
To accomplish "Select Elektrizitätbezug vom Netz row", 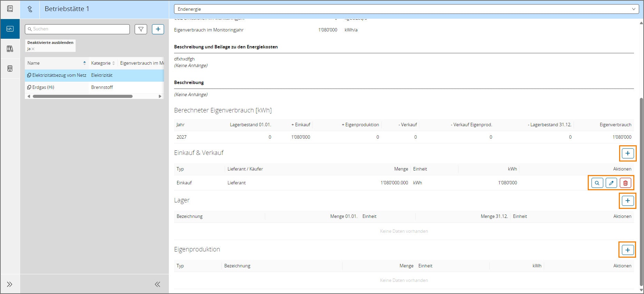I will pos(59,75).
